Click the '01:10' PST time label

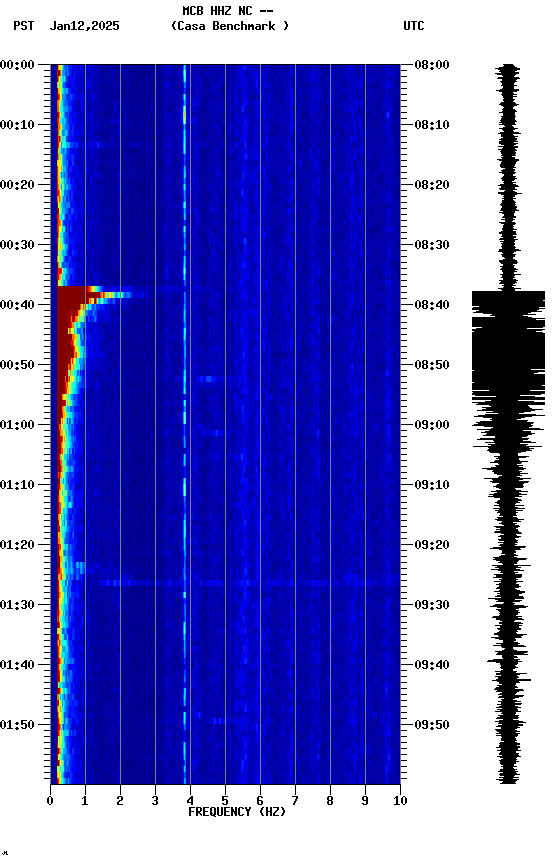coord(17,485)
